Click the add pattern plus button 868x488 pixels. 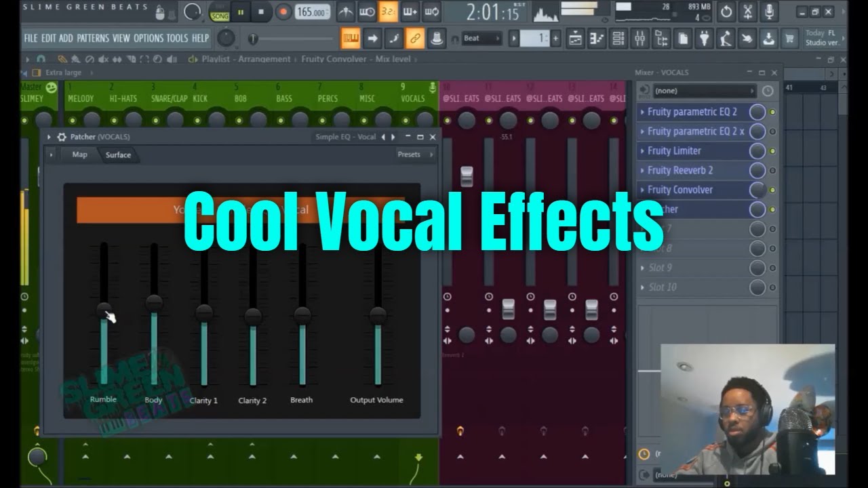556,39
